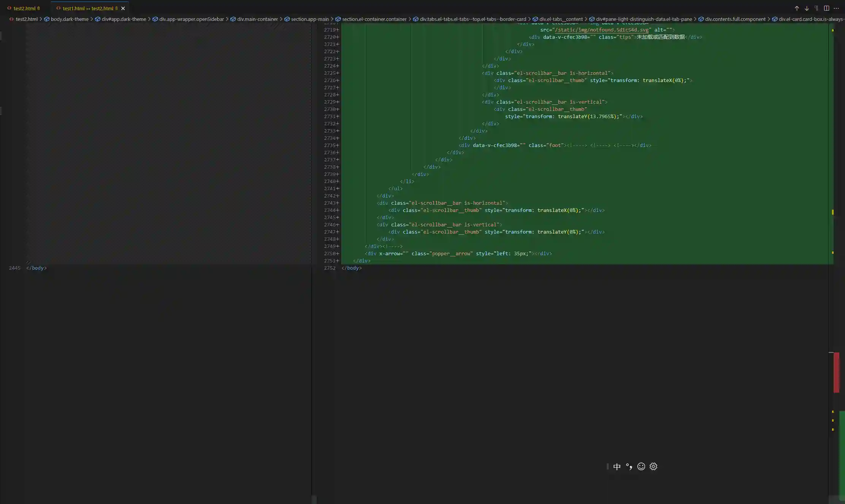The height and width of the screenshot is (504, 845).
Task: Click the file icon on the diff tab
Action: pos(58,8)
